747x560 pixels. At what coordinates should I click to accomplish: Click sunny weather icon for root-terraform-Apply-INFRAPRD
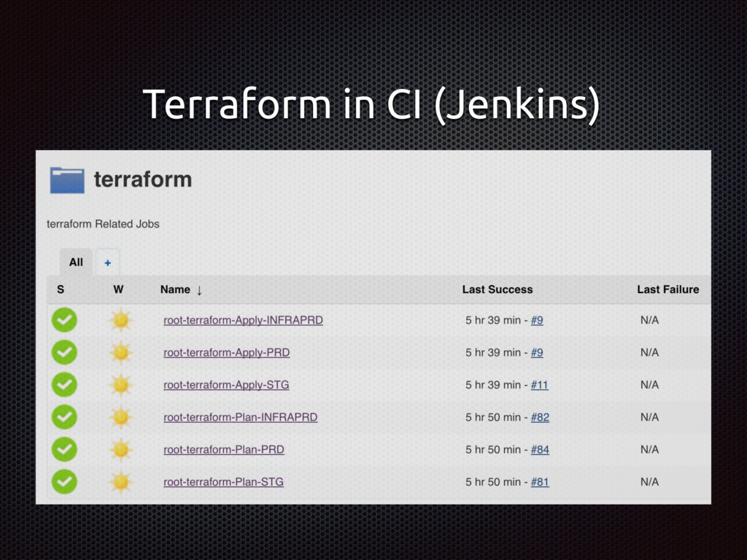[x=120, y=320]
